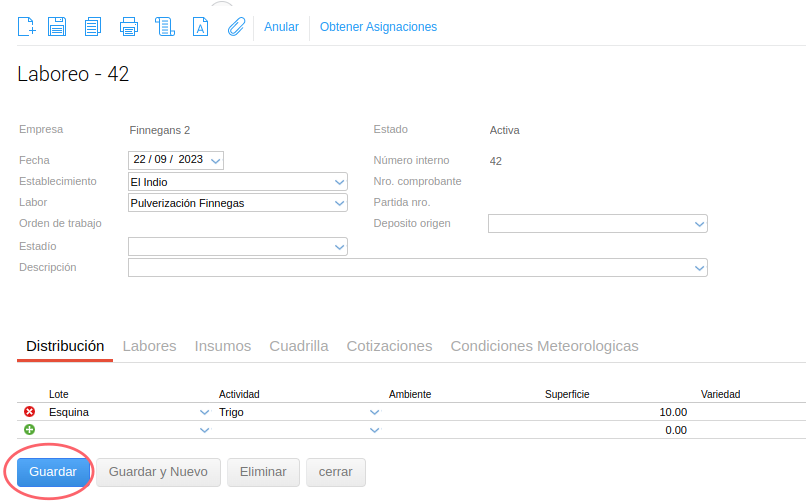
Task: Click the save floppy disk icon
Action: tap(57, 27)
